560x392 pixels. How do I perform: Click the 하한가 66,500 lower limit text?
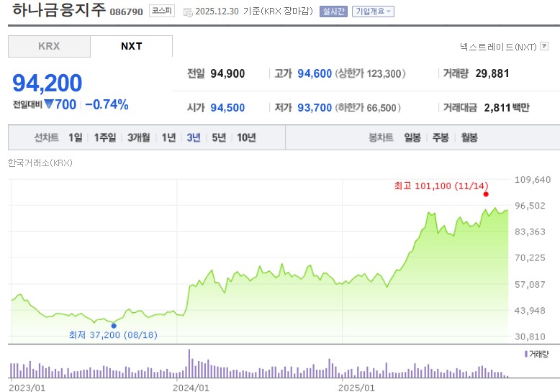point(368,107)
